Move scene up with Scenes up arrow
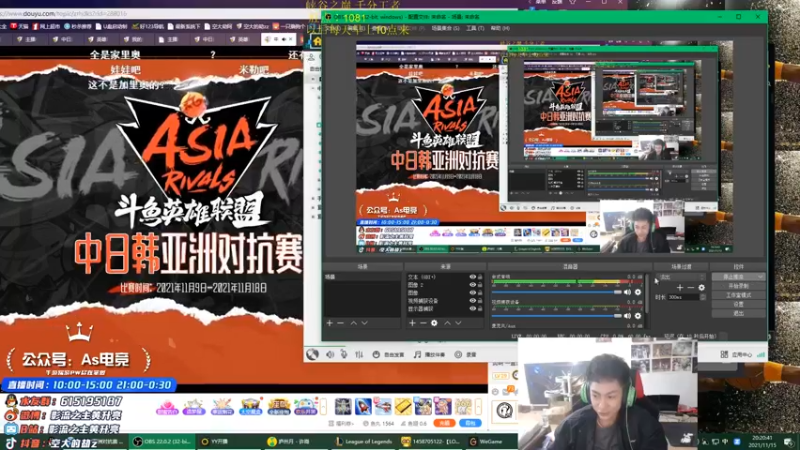Screen dimensions: 800x450 [354, 323]
